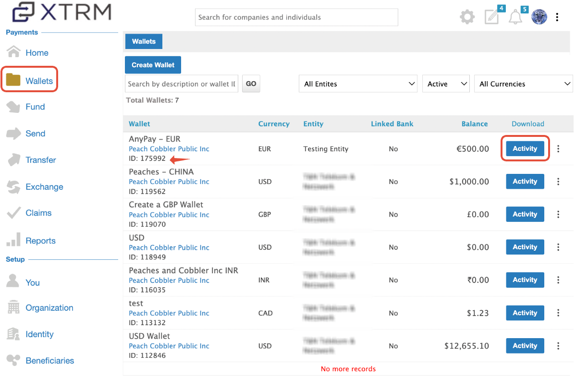Sort by Wallet column header
The height and width of the screenshot is (378, 588).
[x=139, y=124]
